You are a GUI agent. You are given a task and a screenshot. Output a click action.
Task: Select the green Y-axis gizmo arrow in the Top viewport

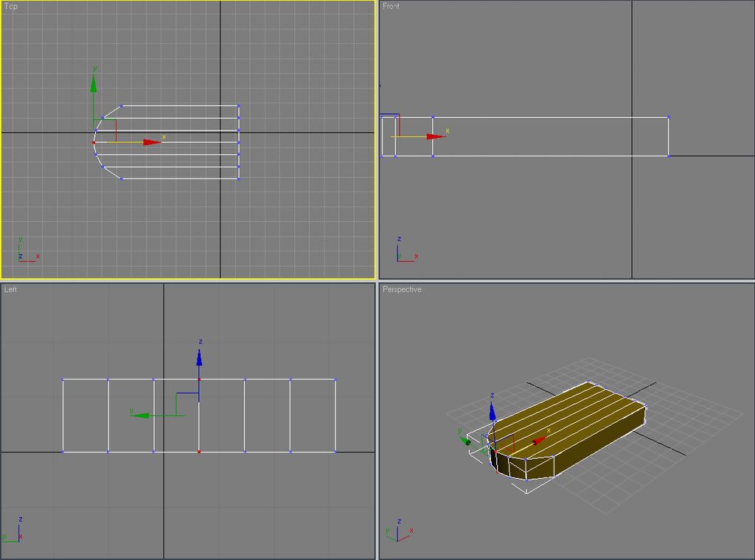(94, 84)
